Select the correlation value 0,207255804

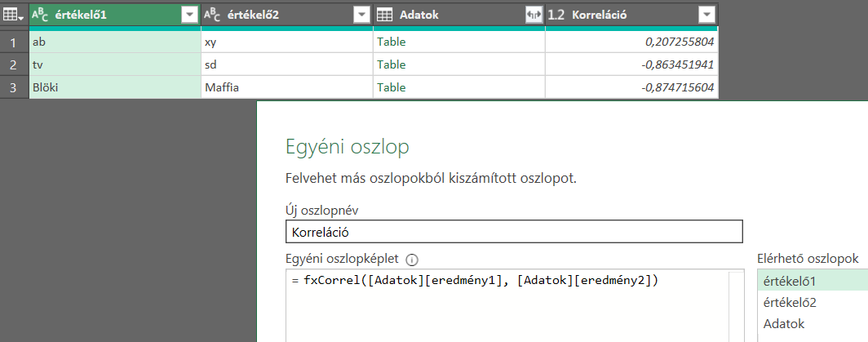tap(631, 42)
